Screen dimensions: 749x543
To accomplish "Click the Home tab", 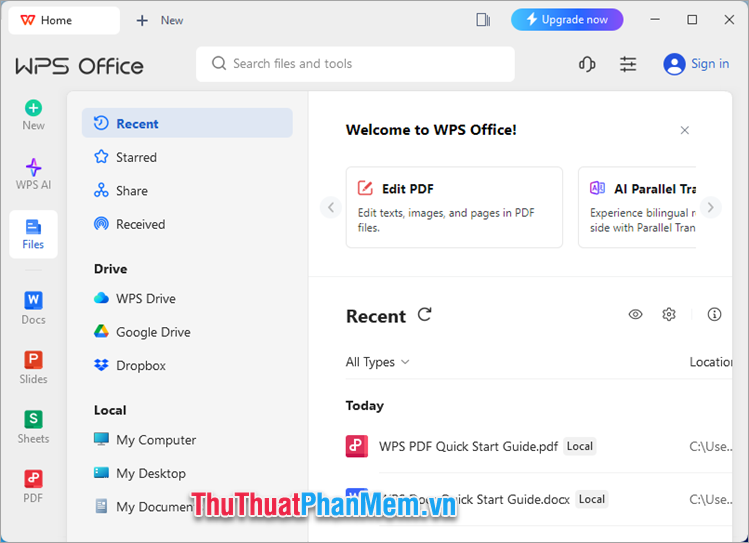I will [x=64, y=21].
